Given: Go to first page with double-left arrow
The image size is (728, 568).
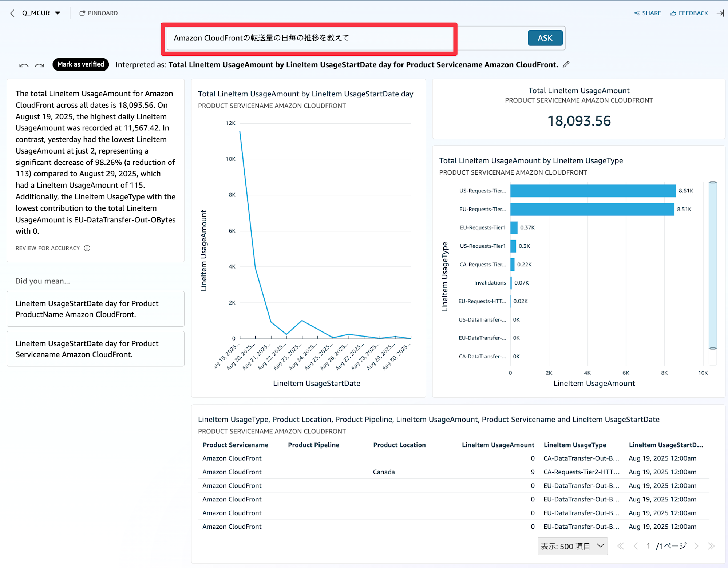Looking at the screenshot, I should pos(621,546).
